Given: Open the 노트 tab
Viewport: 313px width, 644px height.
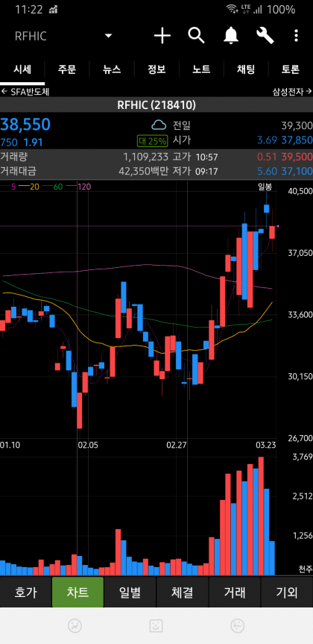Looking at the screenshot, I should (201, 69).
